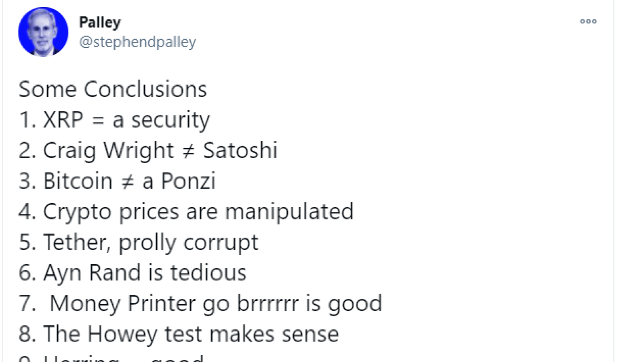The image size is (644, 362).
Task: Click 'Money Printer' in line 7
Action: click(x=123, y=303)
